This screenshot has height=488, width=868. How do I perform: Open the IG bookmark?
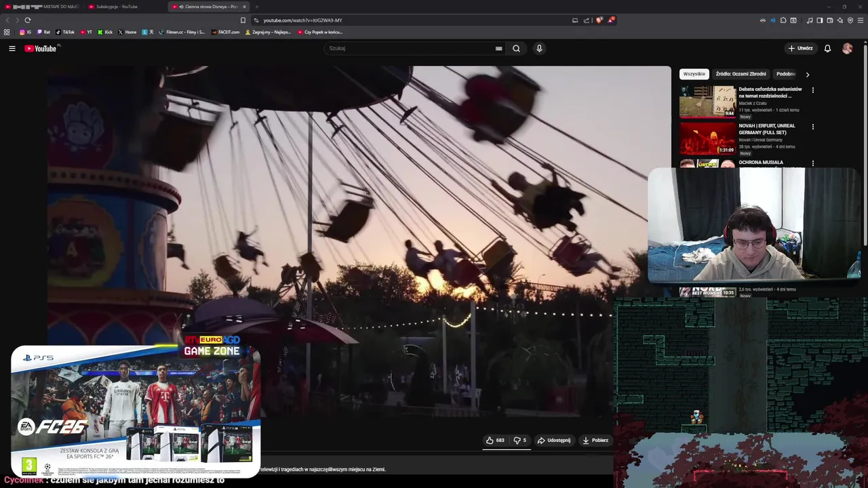click(25, 32)
